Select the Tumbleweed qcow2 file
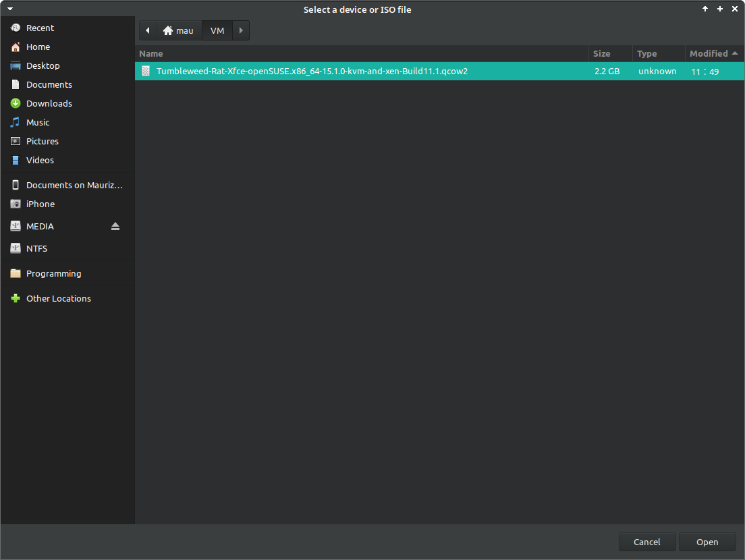 pos(312,71)
